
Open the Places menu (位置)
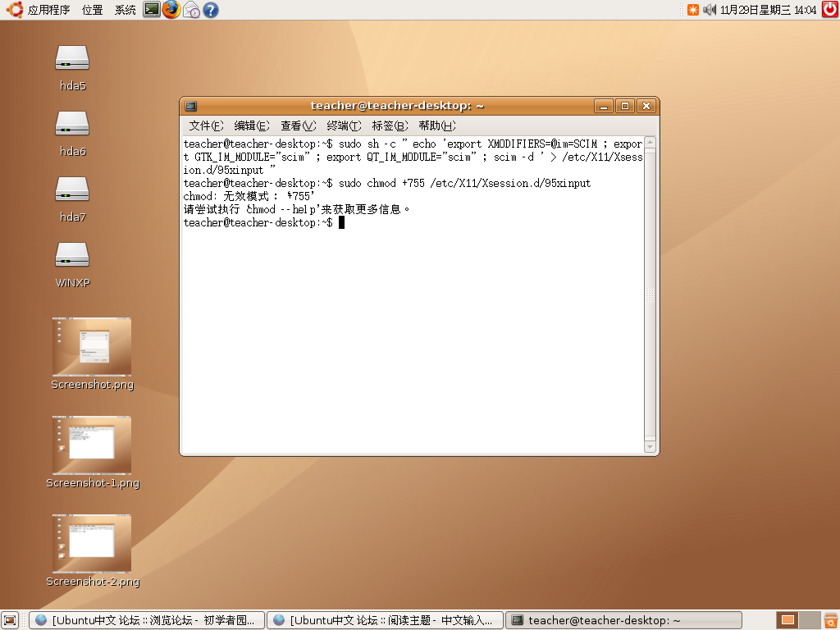[92, 10]
